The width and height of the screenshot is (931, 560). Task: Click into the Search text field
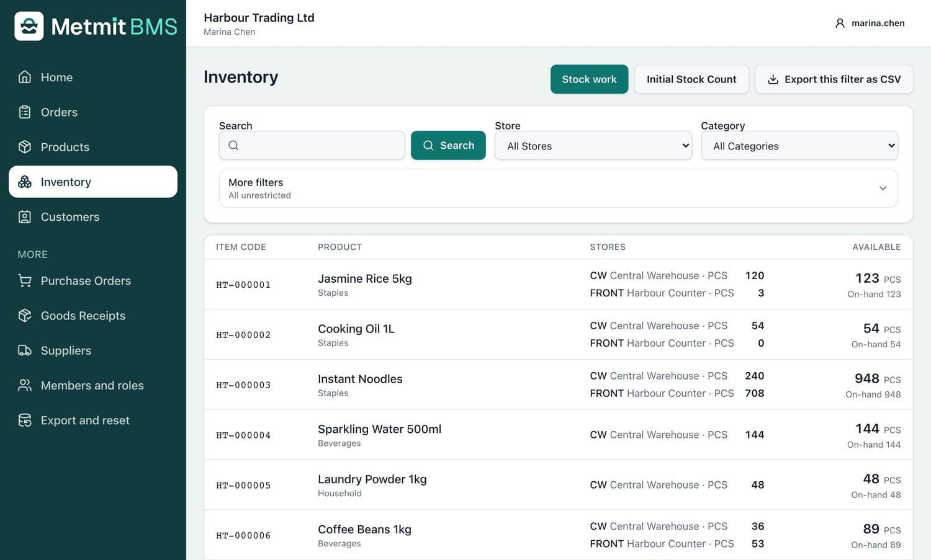click(312, 145)
